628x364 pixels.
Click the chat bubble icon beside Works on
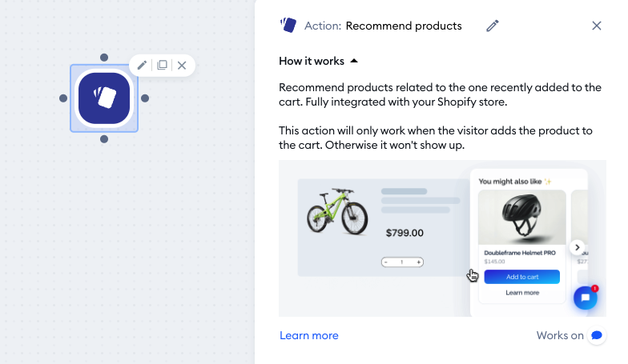click(597, 335)
